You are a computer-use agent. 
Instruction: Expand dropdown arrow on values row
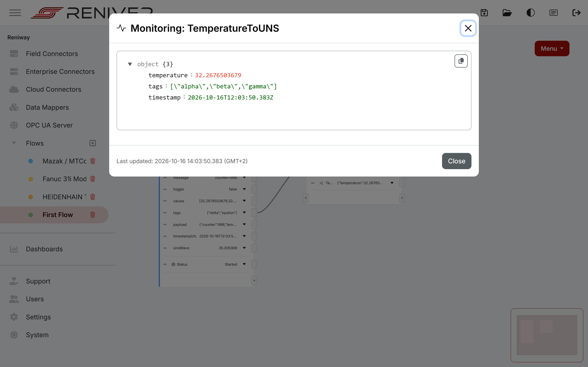pos(244,201)
